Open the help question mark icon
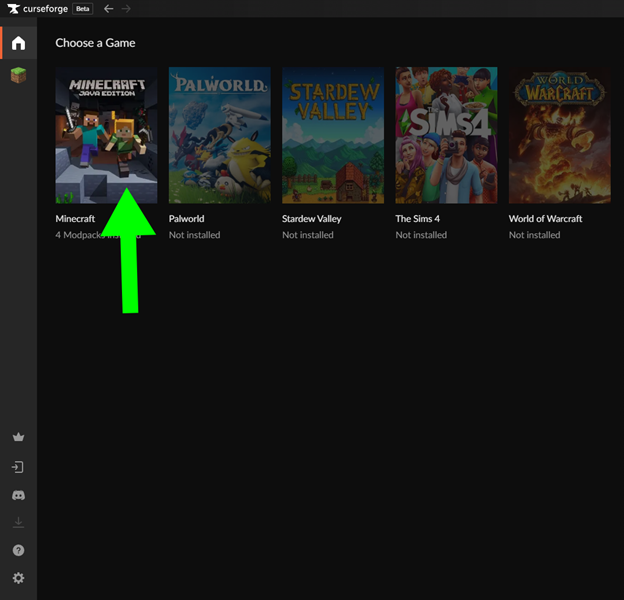 coord(18,550)
